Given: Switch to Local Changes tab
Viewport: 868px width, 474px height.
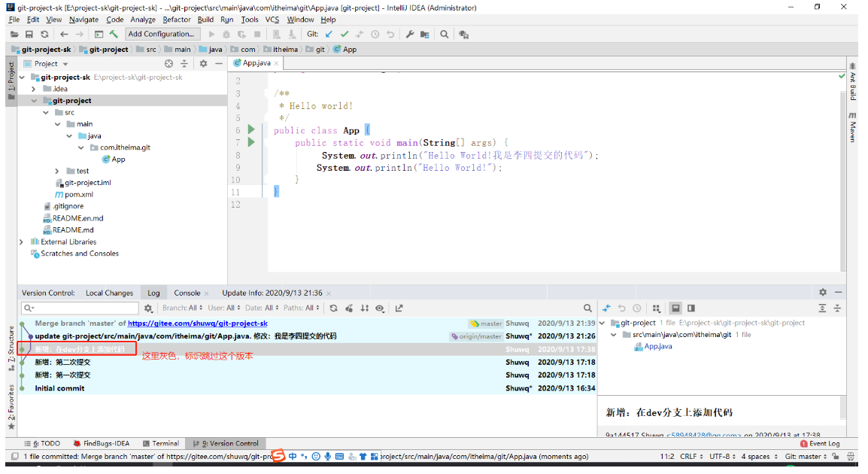Looking at the screenshot, I should [x=109, y=293].
